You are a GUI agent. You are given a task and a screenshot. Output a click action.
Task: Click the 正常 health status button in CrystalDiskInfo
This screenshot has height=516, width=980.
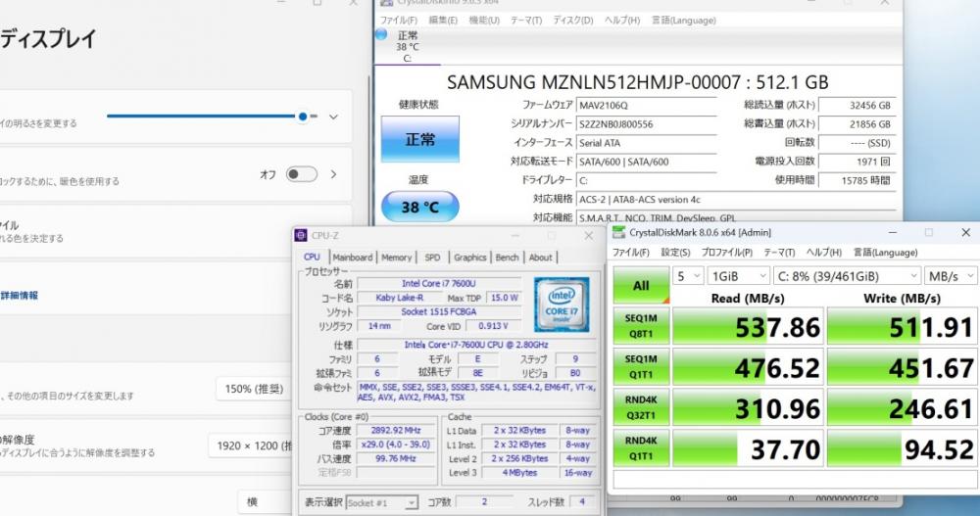tap(420, 139)
